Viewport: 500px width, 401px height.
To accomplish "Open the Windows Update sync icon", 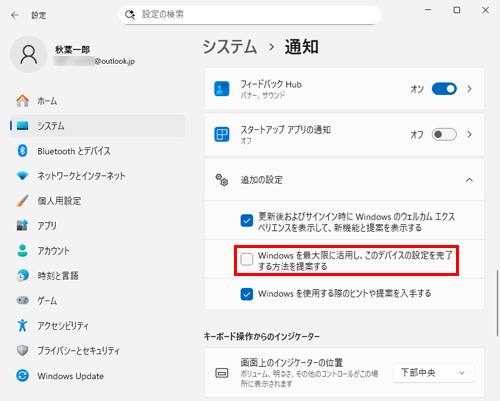I will tap(22, 376).
